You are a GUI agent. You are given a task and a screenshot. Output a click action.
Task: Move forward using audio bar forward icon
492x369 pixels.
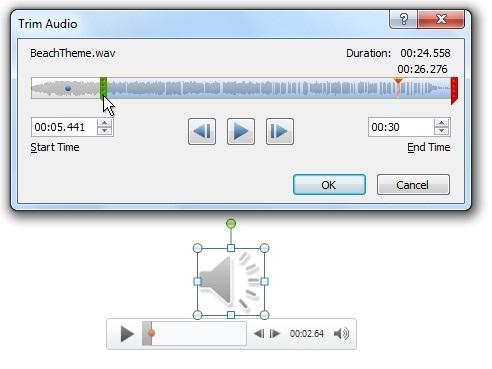click(275, 333)
